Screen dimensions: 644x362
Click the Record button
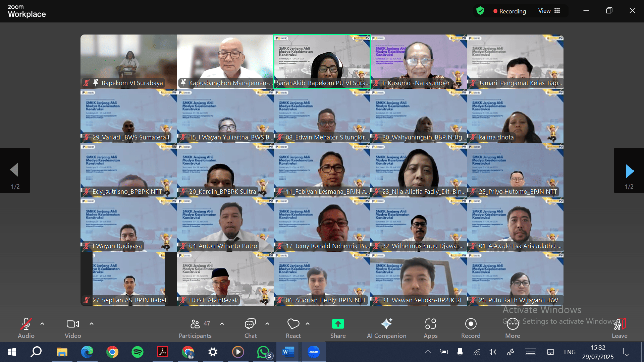coord(471,328)
